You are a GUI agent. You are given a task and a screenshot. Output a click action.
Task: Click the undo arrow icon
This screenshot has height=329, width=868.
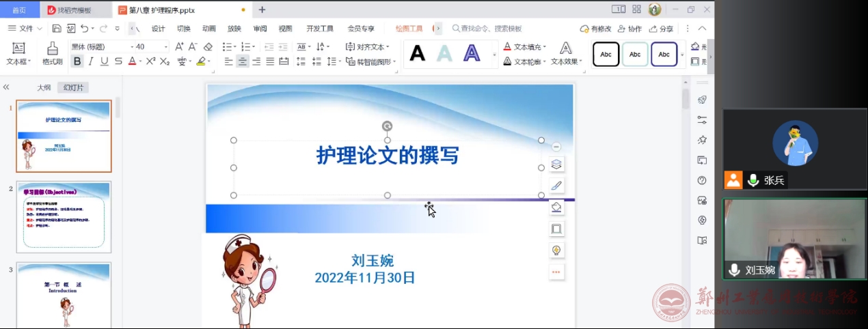[84, 29]
